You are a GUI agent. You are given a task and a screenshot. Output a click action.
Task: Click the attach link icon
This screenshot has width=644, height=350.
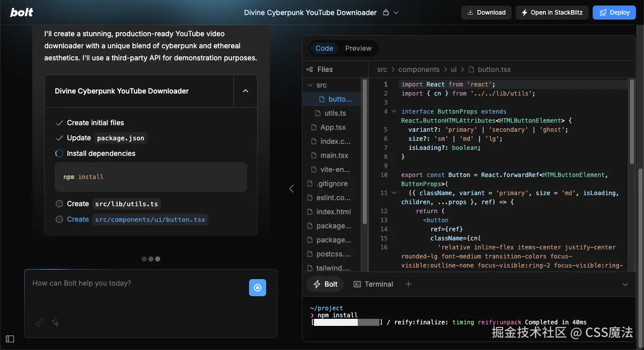(40, 323)
